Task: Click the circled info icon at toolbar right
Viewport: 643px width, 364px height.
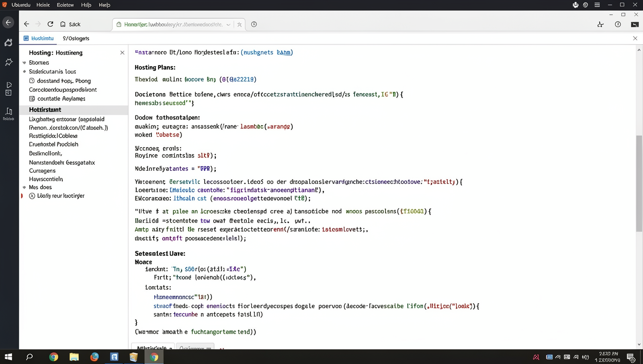Action: pos(618,25)
